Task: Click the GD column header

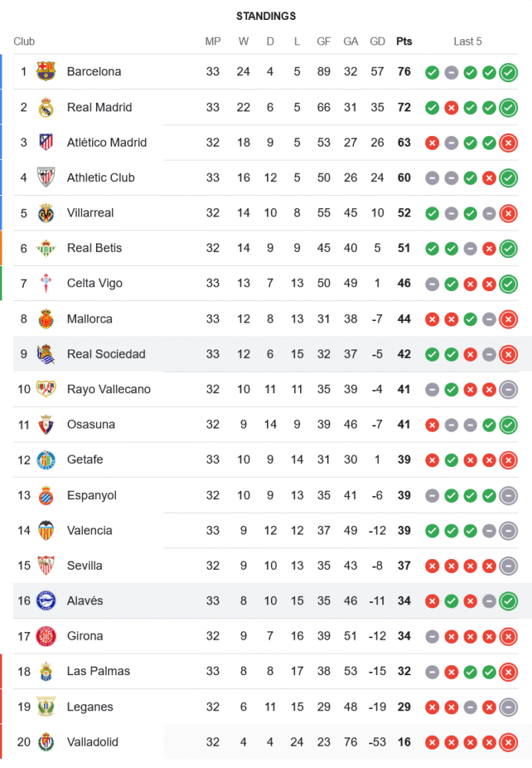Action: (x=378, y=41)
